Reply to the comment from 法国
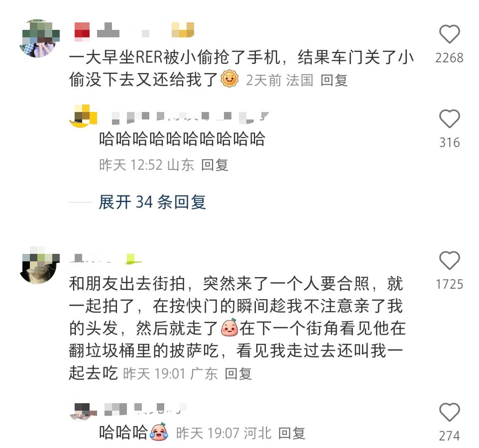The image size is (479, 448). (x=334, y=80)
